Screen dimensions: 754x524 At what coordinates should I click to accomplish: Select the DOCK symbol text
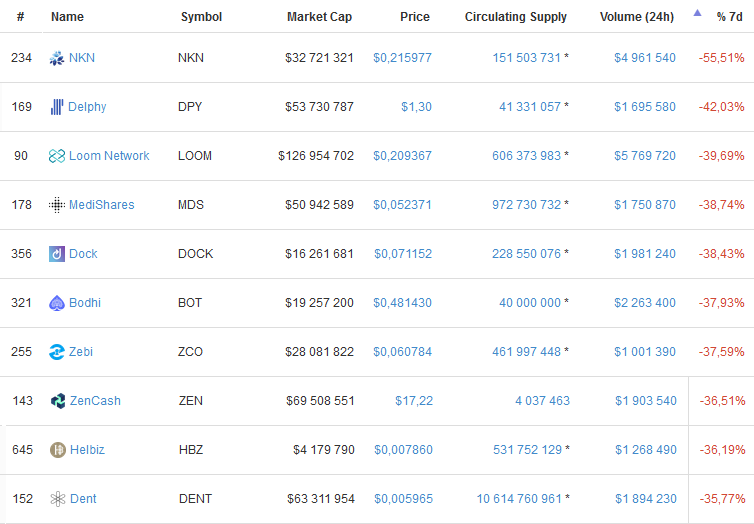click(x=195, y=254)
